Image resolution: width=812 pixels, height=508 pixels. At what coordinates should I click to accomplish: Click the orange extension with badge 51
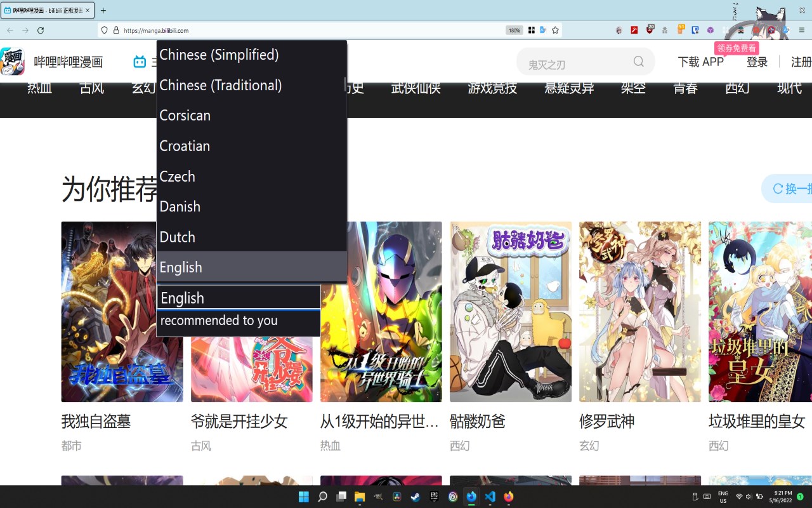tap(681, 29)
